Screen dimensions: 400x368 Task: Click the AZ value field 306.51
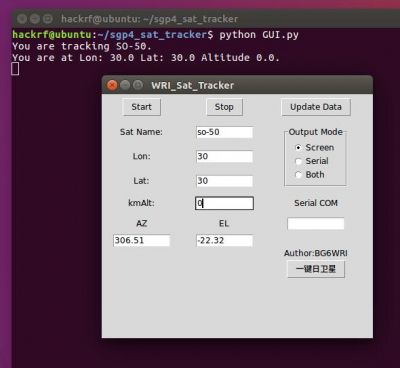[141, 240]
